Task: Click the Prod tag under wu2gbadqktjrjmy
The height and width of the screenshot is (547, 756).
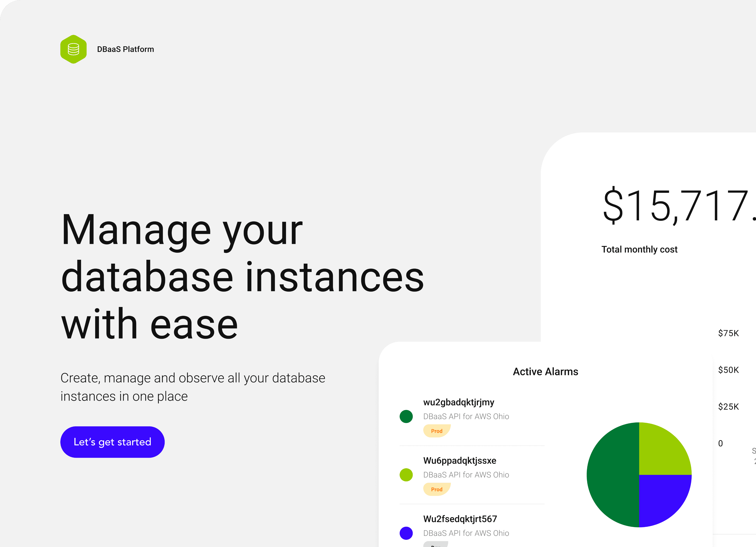Action: tap(437, 431)
